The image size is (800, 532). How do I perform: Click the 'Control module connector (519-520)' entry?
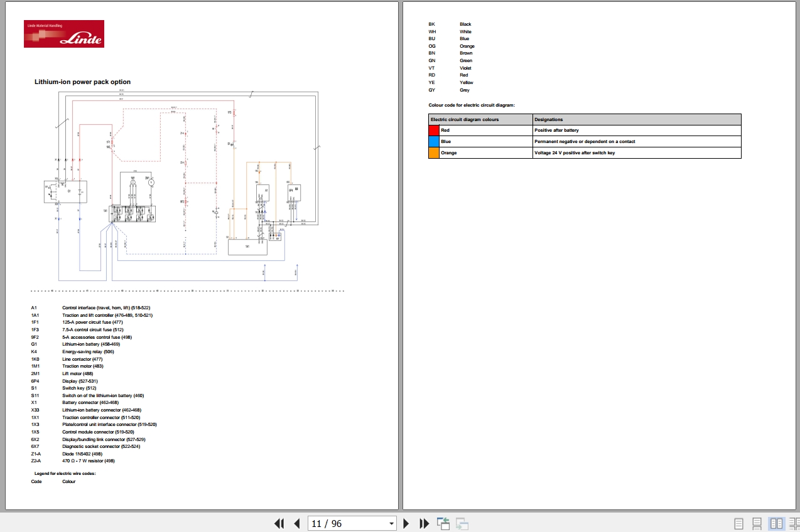98,432
